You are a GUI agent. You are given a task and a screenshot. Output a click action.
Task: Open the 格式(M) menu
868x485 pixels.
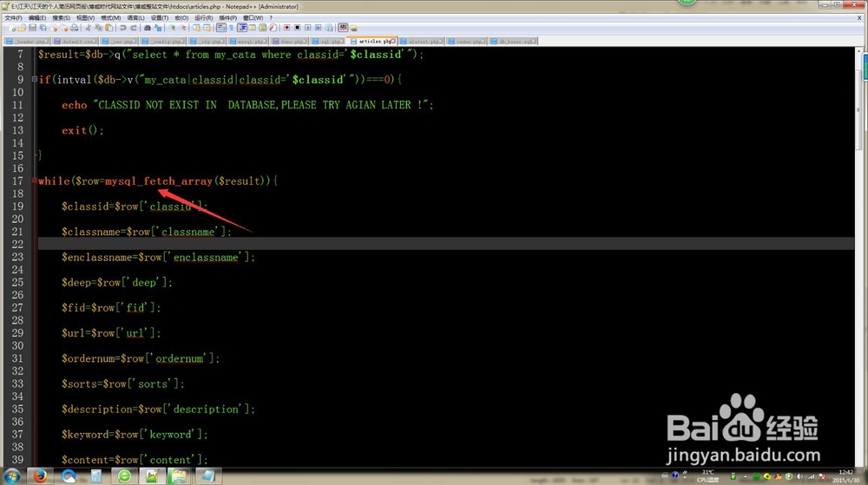pyautogui.click(x=111, y=17)
